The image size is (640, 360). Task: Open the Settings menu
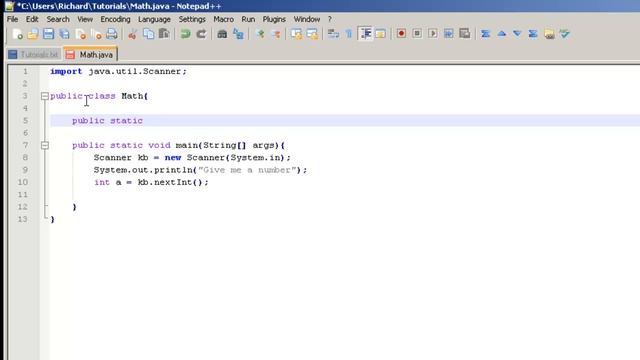[192, 19]
